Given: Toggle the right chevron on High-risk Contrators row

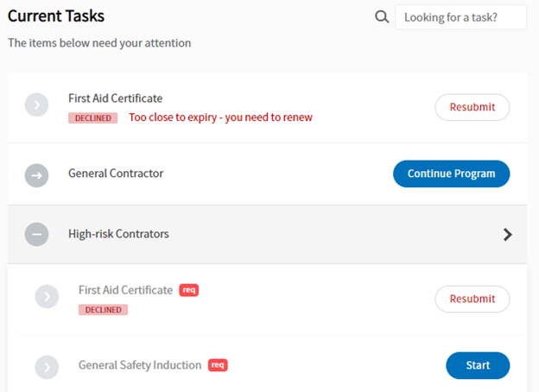Looking at the screenshot, I should 507,235.
